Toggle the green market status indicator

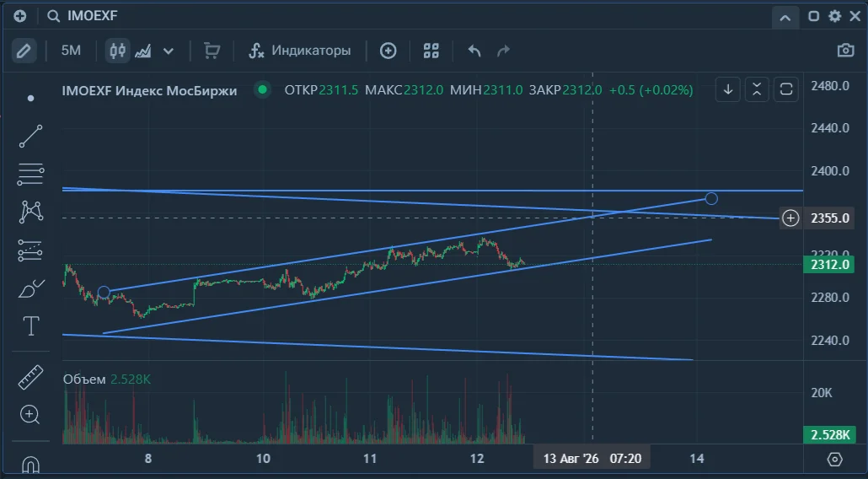click(x=262, y=89)
